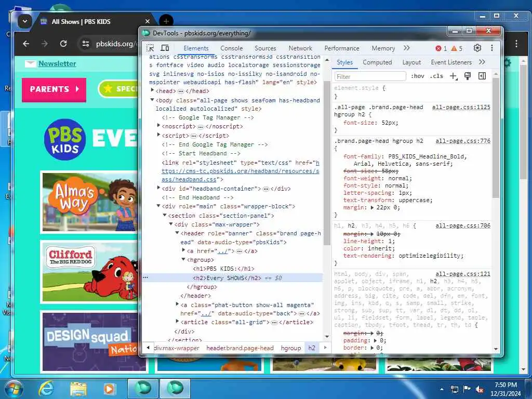This screenshot has width=532, height=399.
Task: Open the Memory tab
Action: (383, 48)
